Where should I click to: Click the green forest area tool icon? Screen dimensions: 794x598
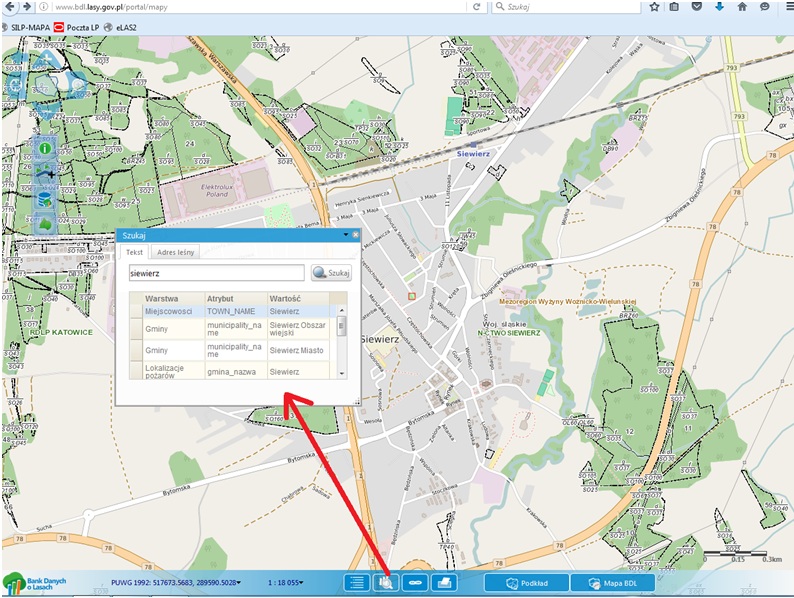(x=46, y=224)
